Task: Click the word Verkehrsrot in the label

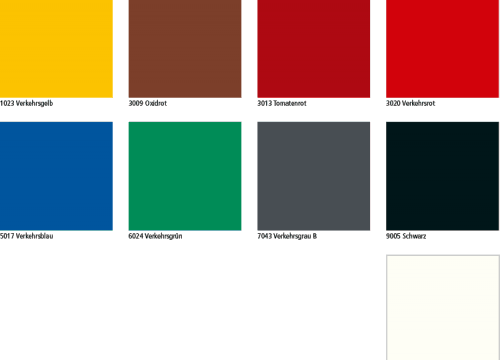Action: (x=419, y=103)
